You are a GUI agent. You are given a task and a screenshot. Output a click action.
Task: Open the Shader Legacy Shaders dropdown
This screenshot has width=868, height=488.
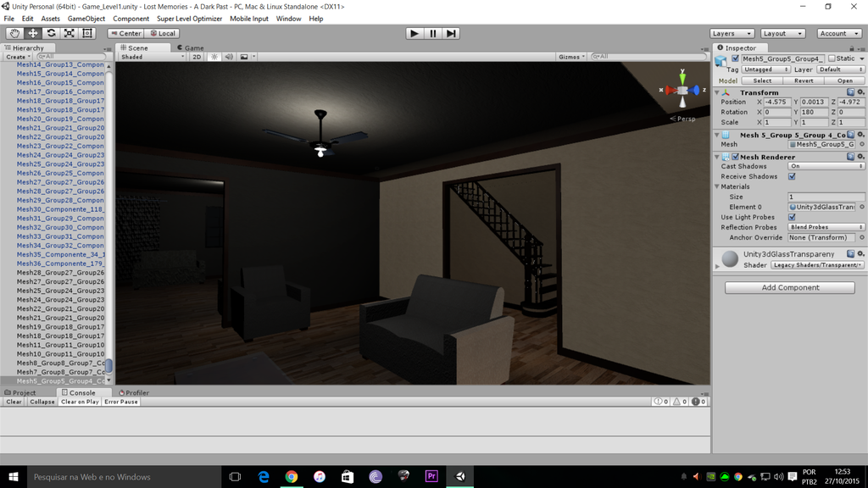point(816,265)
